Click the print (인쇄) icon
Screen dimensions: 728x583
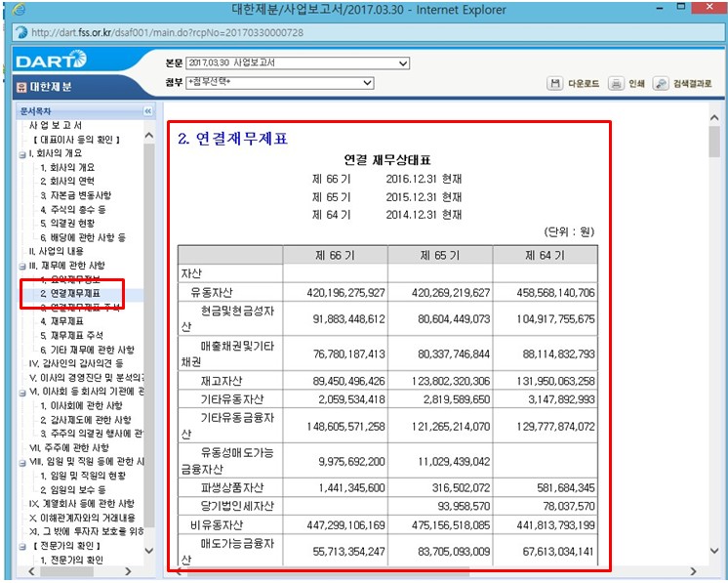click(616, 84)
